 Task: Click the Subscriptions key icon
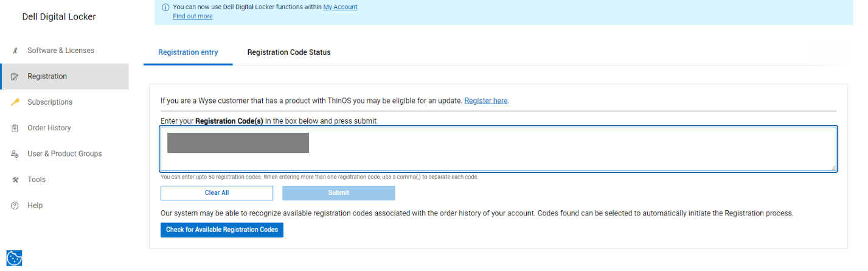pos(15,102)
